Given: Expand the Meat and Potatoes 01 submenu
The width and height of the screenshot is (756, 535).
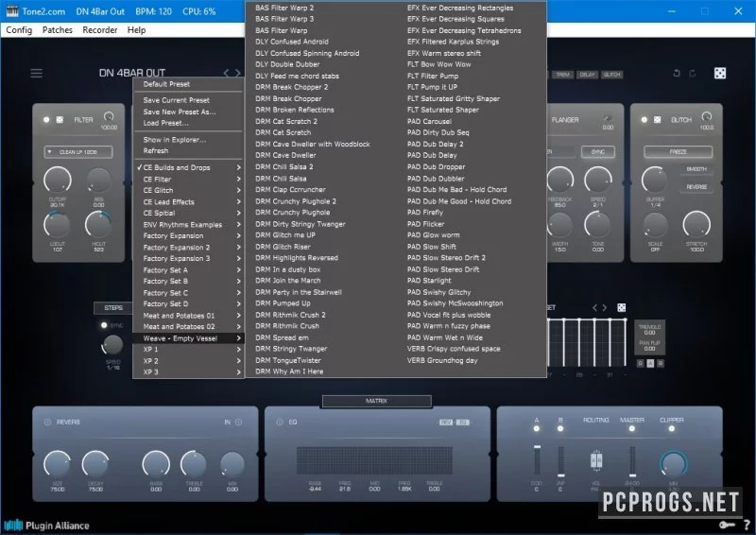Looking at the screenshot, I should (188, 315).
